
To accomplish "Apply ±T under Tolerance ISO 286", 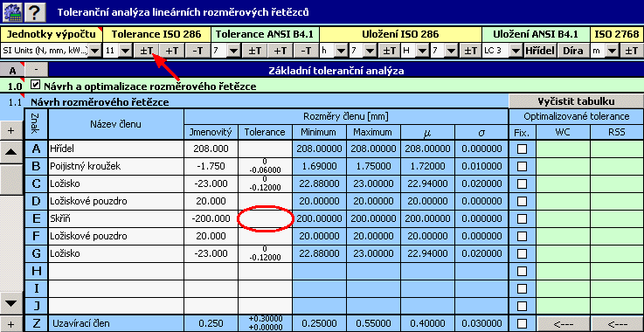I will [x=146, y=51].
